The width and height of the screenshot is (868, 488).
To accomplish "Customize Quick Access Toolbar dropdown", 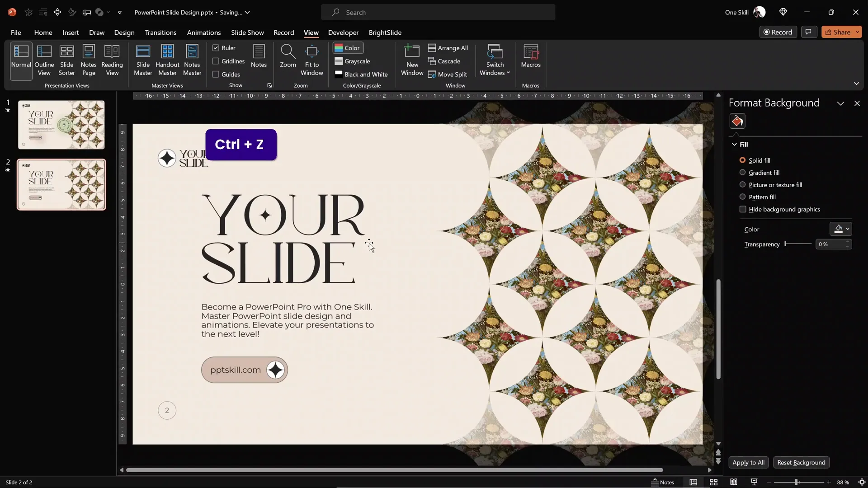I will point(120,13).
